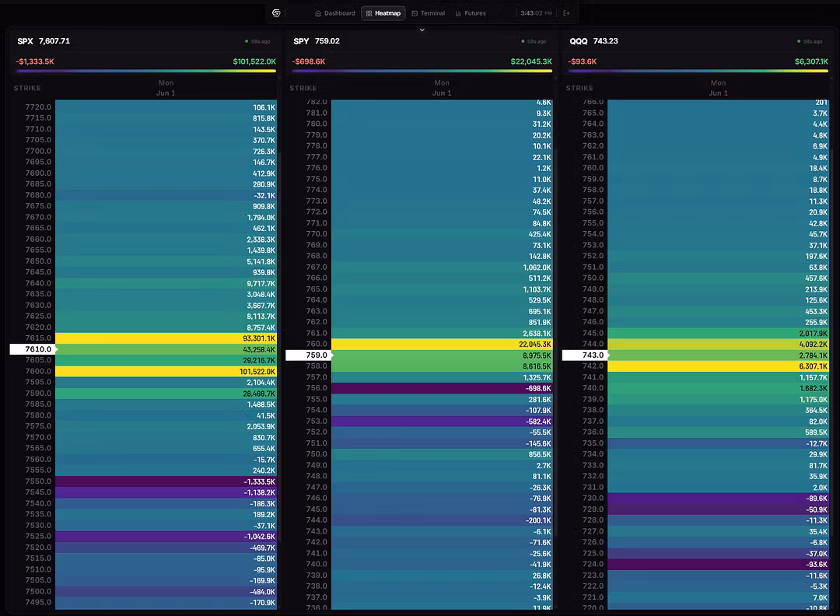The width and height of the screenshot is (840, 616).
Task: Click the SPX STRIKE column header
Action: click(27, 88)
